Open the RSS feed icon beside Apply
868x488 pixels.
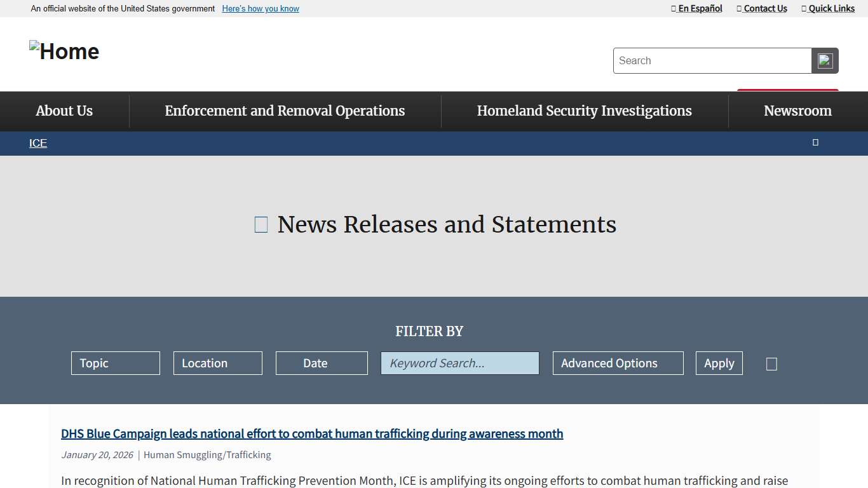point(771,363)
